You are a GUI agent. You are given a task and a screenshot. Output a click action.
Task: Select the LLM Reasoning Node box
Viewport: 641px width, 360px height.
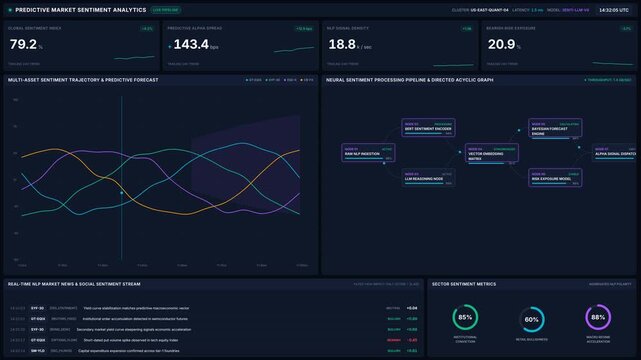point(428,178)
